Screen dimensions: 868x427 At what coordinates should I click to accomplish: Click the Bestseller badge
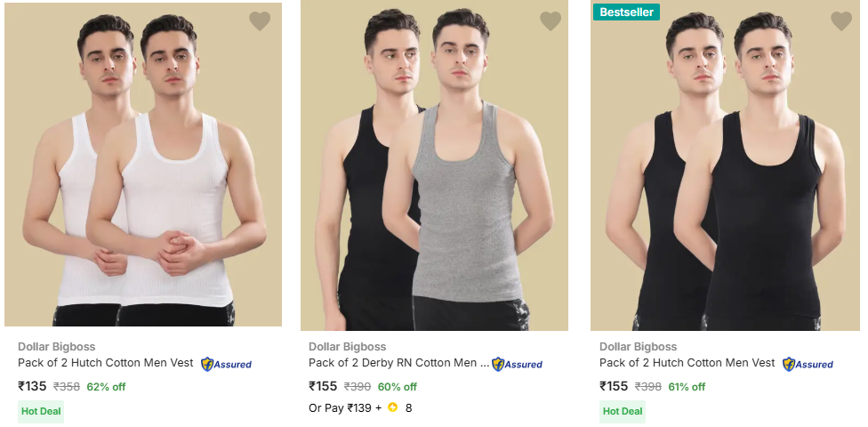pos(627,12)
